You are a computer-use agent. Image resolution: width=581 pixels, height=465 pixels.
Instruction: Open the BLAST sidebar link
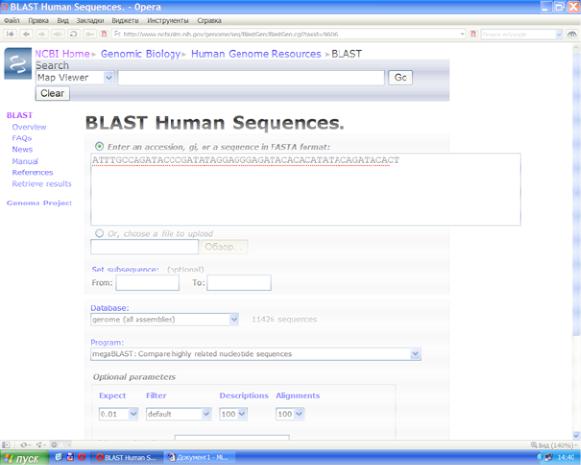tap(20, 115)
